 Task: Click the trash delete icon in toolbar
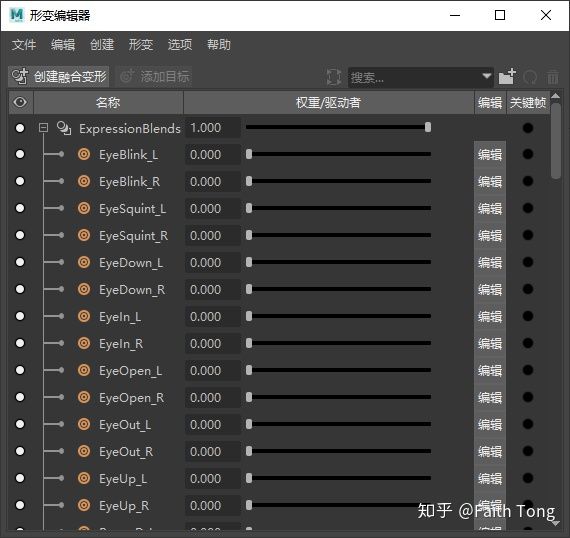(x=553, y=77)
